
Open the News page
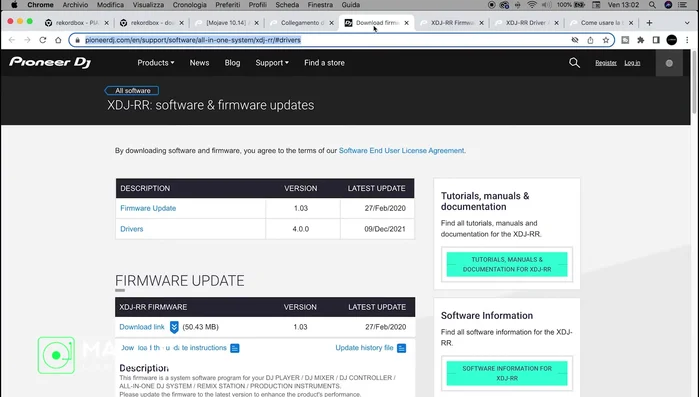199,63
